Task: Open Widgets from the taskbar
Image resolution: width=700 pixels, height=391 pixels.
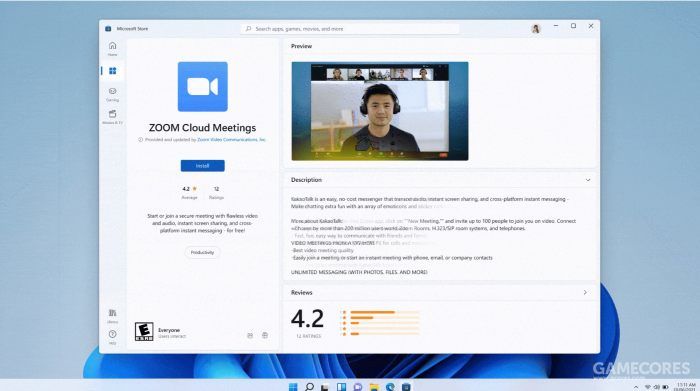Action: click(342, 387)
